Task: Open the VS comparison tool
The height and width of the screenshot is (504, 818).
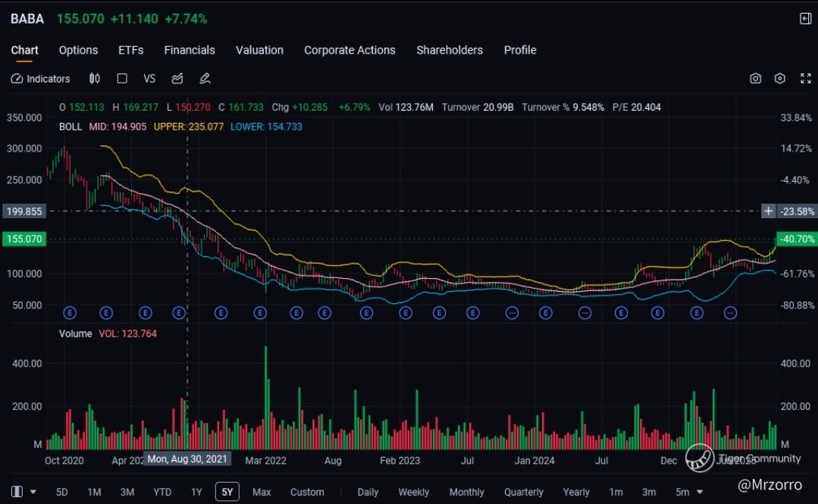Action: click(x=149, y=78)
